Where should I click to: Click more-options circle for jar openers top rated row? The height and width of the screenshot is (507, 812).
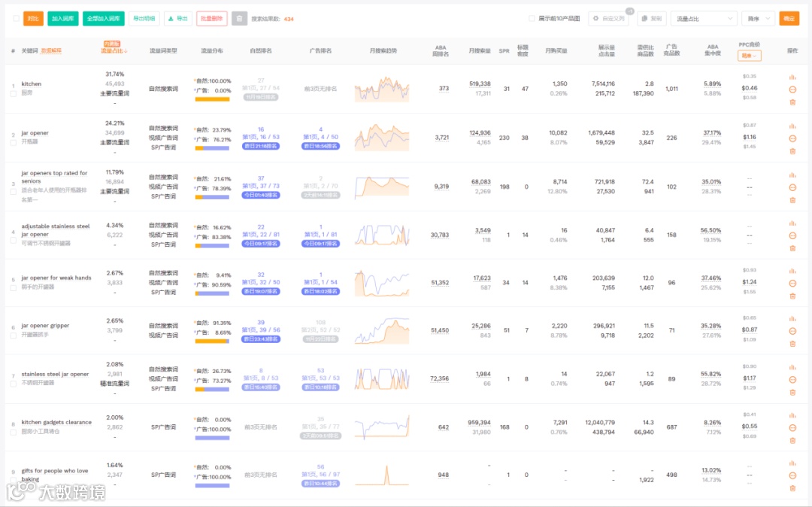[792, 187]
